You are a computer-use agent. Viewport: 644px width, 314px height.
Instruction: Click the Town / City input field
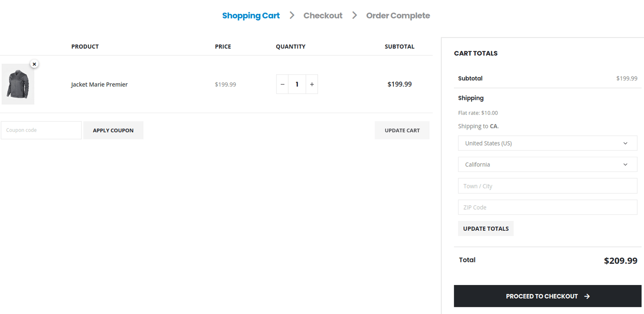[x=547, y=186]
